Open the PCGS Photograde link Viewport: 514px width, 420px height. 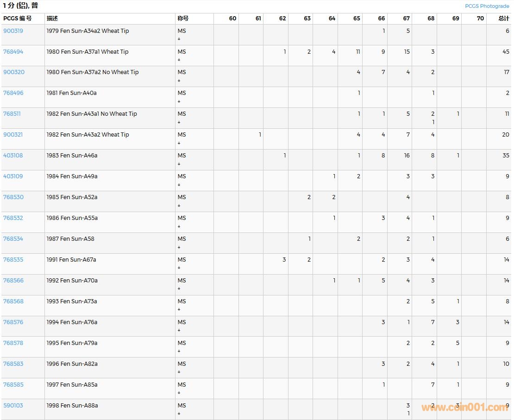click(487, 6)
